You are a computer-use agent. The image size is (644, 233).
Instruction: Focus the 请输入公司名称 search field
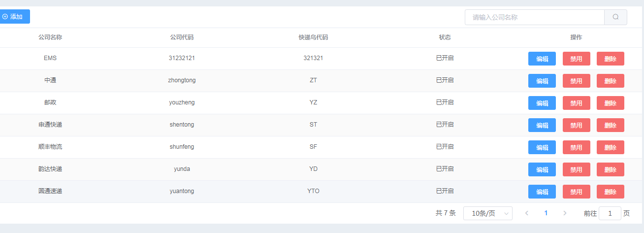[535, 17]
